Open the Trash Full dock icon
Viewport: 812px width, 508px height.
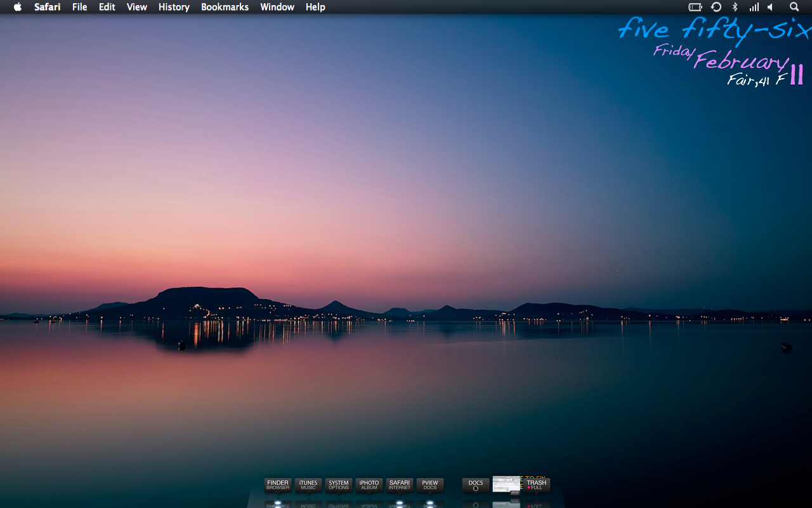click(537, 485)
